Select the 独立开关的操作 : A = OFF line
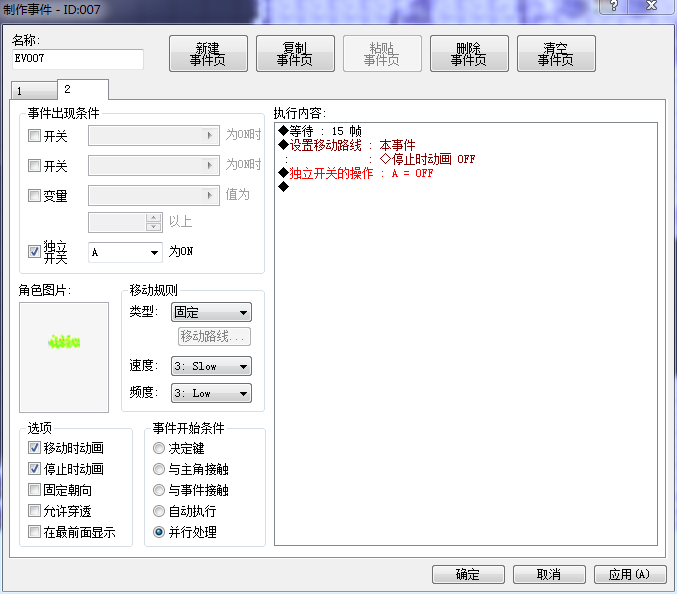This screenshot has width=677, height=594. pos(356,173)
